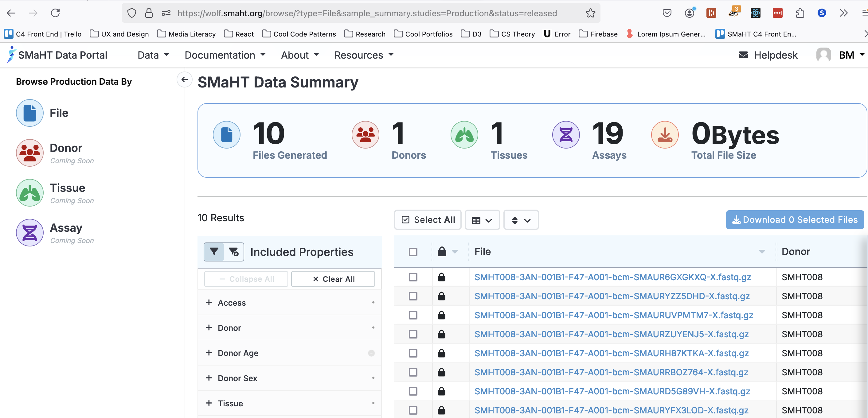Reload the current page
This screenshot has height=418, width=868.
tap(55, 13)
